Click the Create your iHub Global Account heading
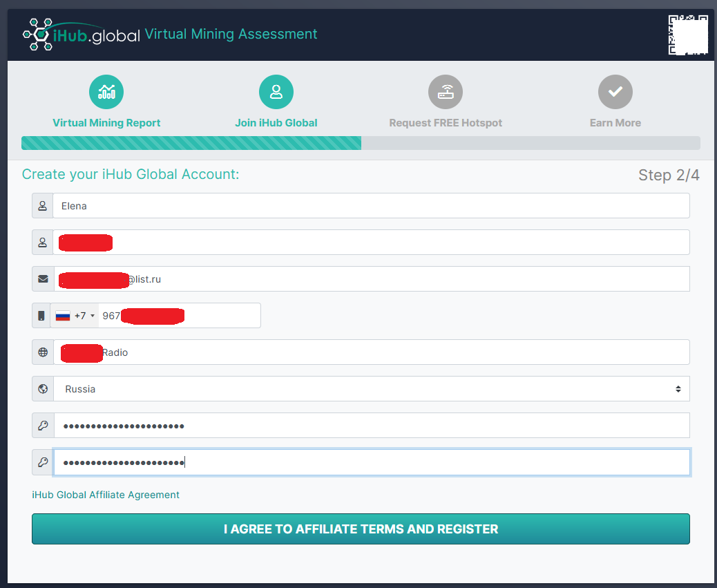The height and width of the screenshot is (588, 717). tap(131, 174)
